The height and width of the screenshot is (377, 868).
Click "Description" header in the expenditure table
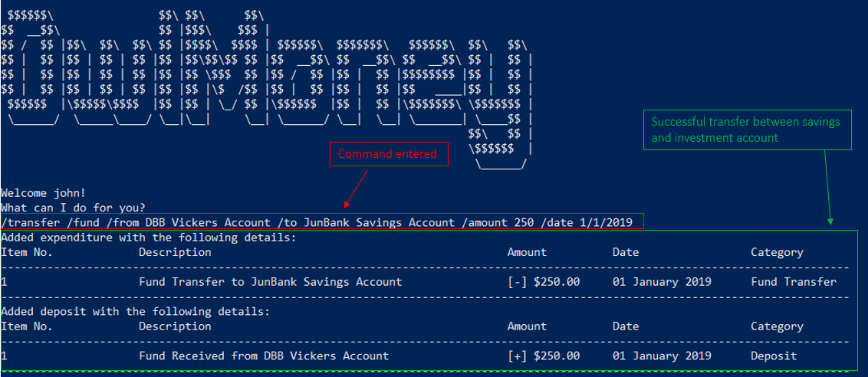(x=175, y=252)
